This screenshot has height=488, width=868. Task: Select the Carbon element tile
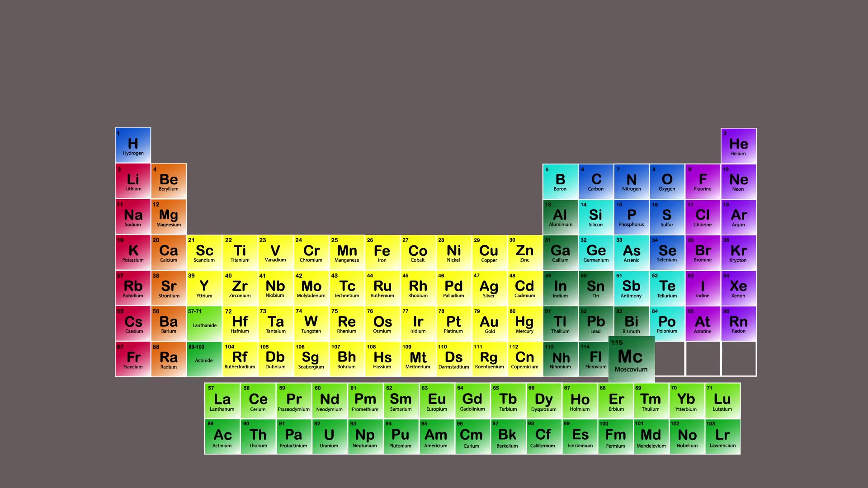(x=596, y=181)
